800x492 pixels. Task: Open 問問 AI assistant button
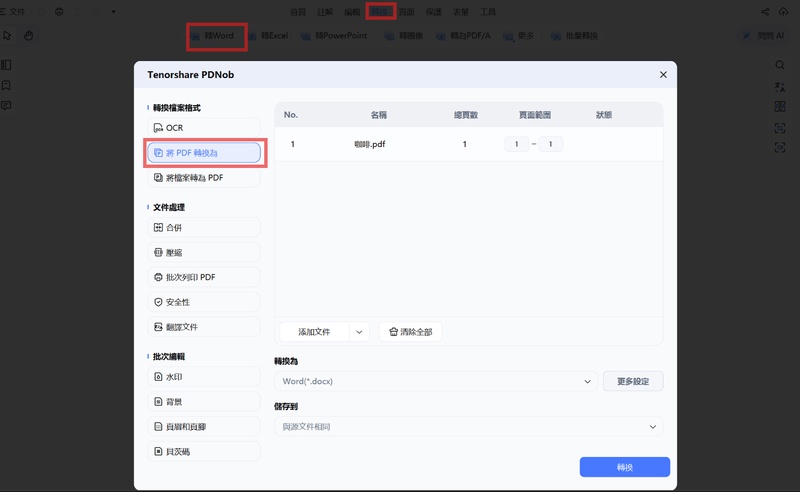(764, 36)
